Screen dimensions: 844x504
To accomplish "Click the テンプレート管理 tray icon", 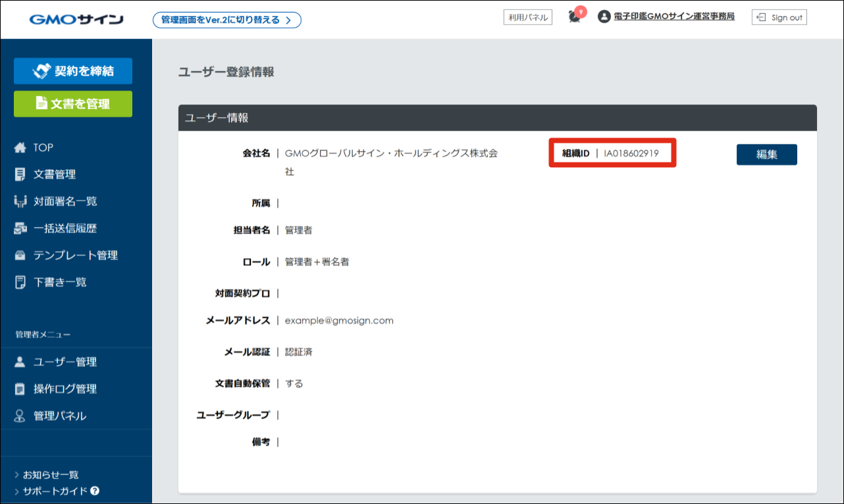I will click(20, 255).
